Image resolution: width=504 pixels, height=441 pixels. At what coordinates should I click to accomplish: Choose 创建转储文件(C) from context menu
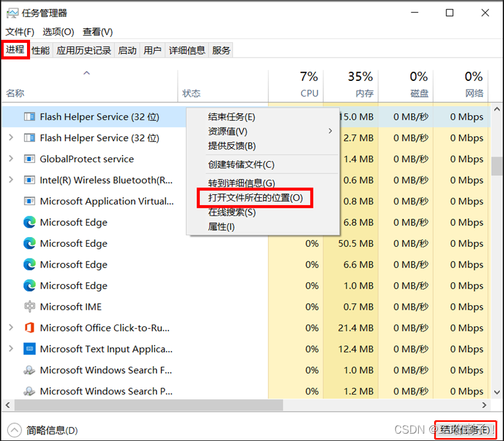coord(263,164)
